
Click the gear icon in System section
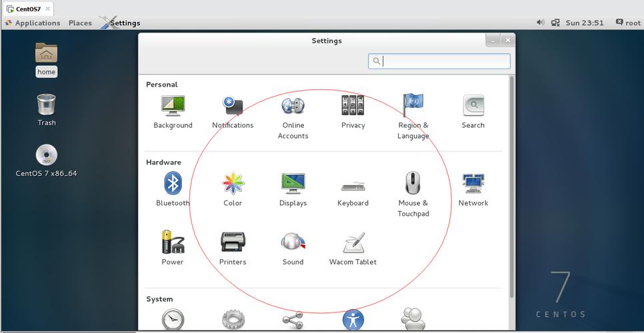(x=233, y=321)
